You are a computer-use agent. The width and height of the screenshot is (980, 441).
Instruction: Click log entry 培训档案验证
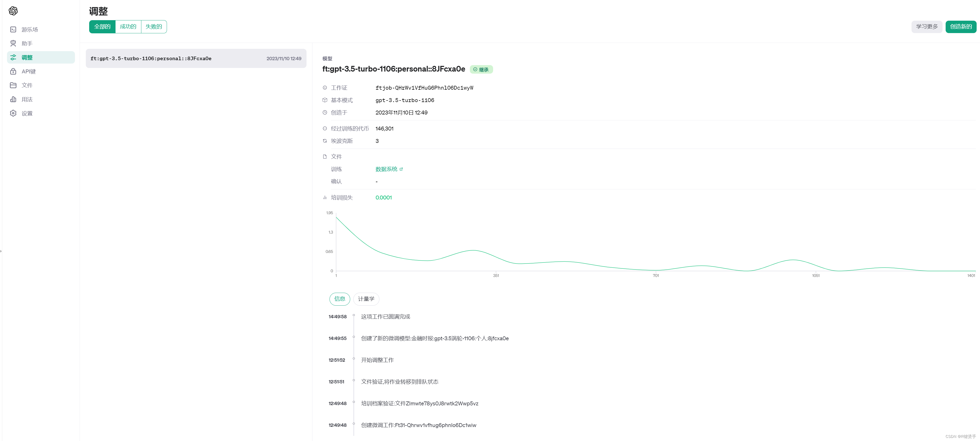(420, 403)
